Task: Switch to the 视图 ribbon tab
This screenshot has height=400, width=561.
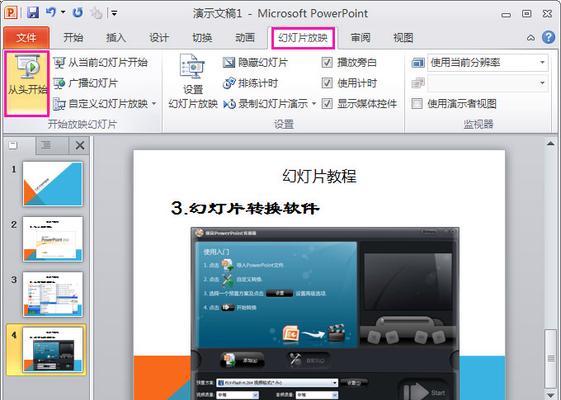Action: tap(403, 38)
